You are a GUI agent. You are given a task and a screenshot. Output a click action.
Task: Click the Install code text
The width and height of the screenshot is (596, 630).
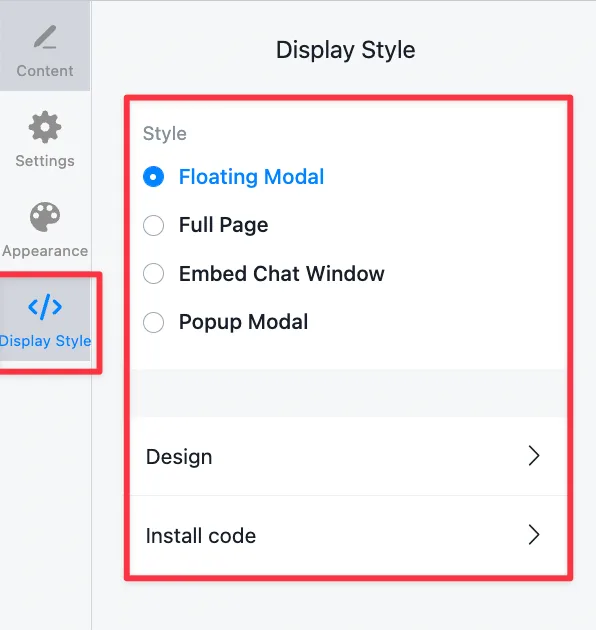click(201, 536)
